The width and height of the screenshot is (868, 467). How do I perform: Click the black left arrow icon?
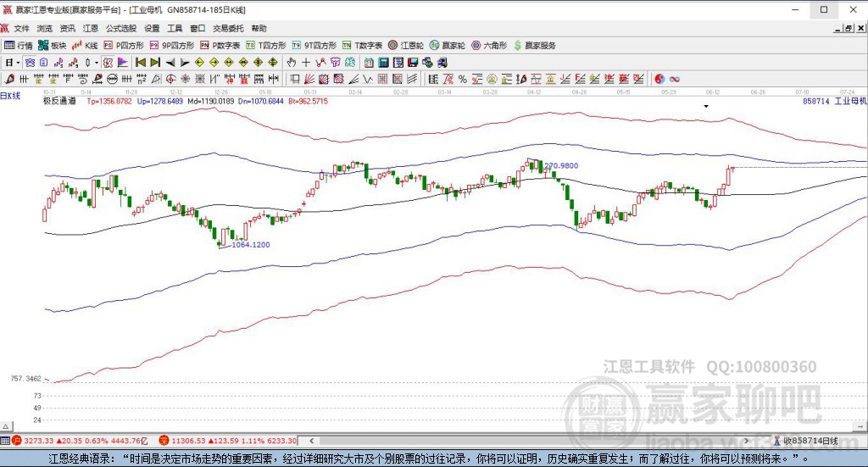(170, 63)
